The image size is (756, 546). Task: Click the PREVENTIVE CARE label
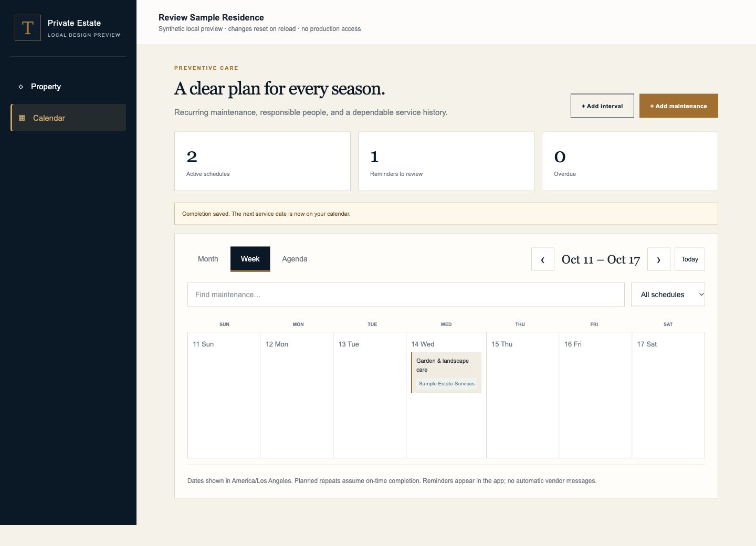[x=206, y=68]
